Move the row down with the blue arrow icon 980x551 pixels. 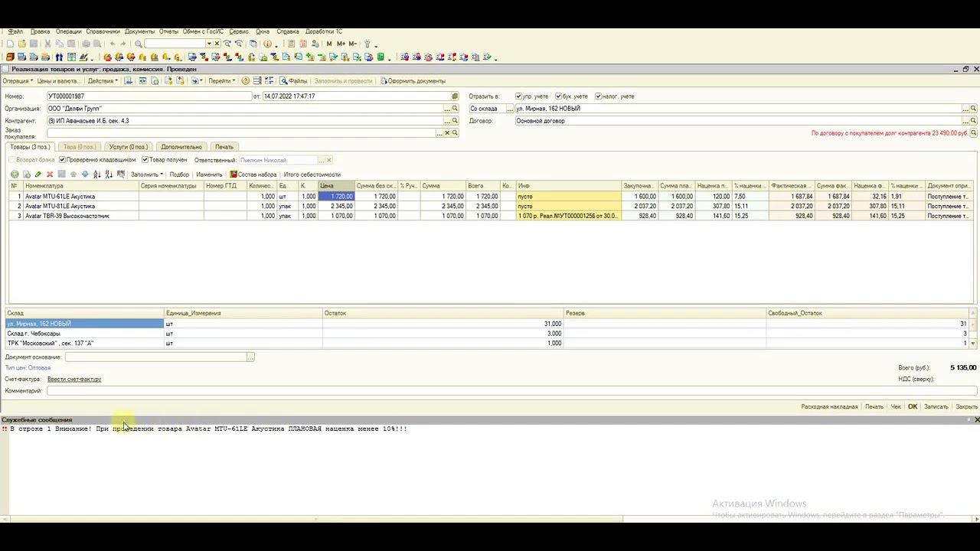click(x=85, y=174)
